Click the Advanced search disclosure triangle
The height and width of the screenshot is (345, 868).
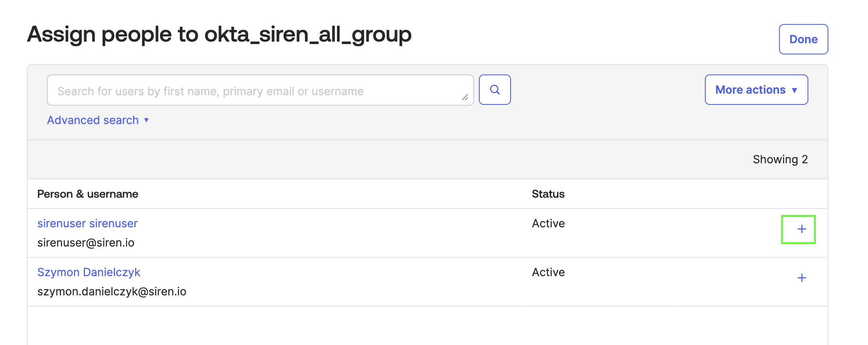click(x=146, y=120)
